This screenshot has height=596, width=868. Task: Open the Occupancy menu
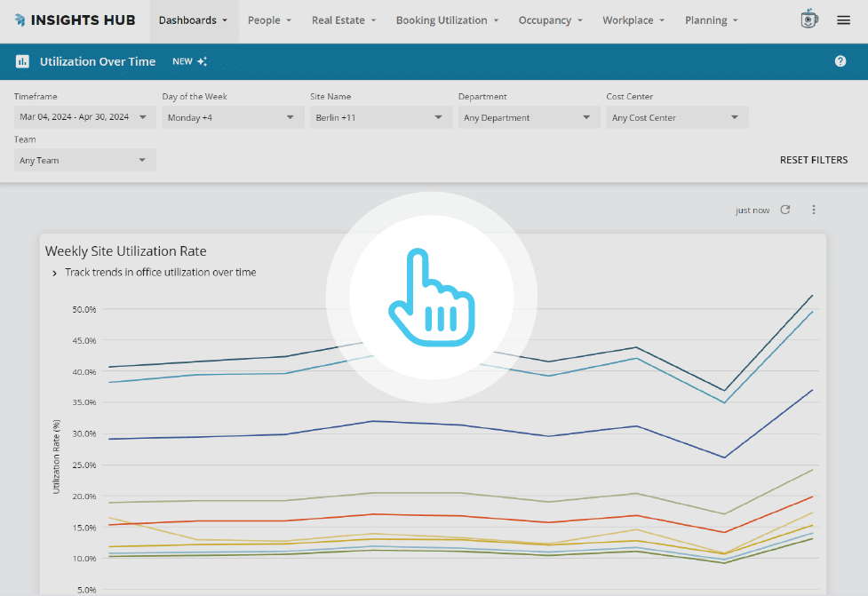pyautogui.click(x=550, y=20)
